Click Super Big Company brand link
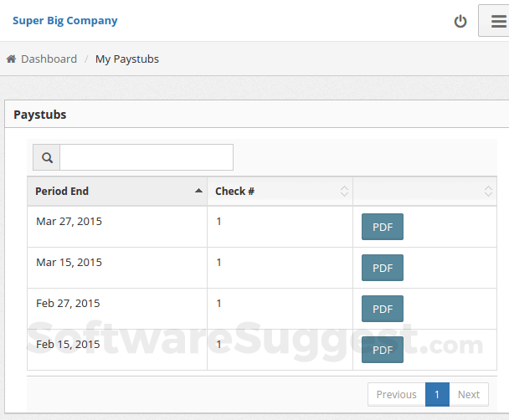 click(65, 21)
